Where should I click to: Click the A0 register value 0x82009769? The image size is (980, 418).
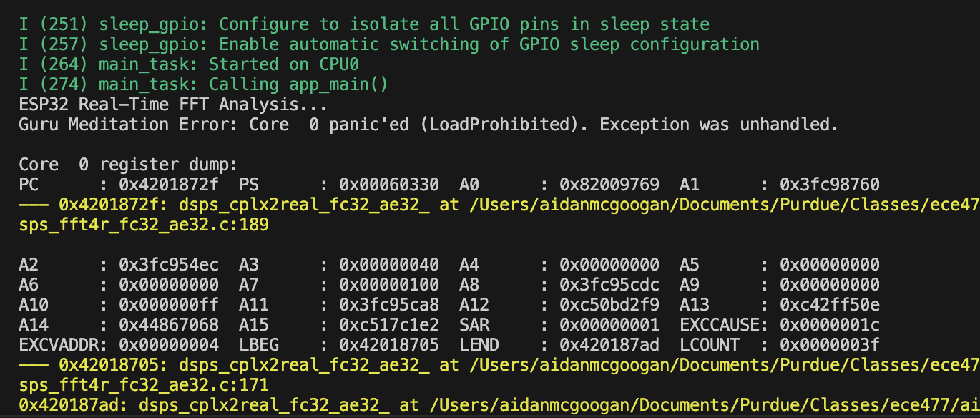pos(609,185)
